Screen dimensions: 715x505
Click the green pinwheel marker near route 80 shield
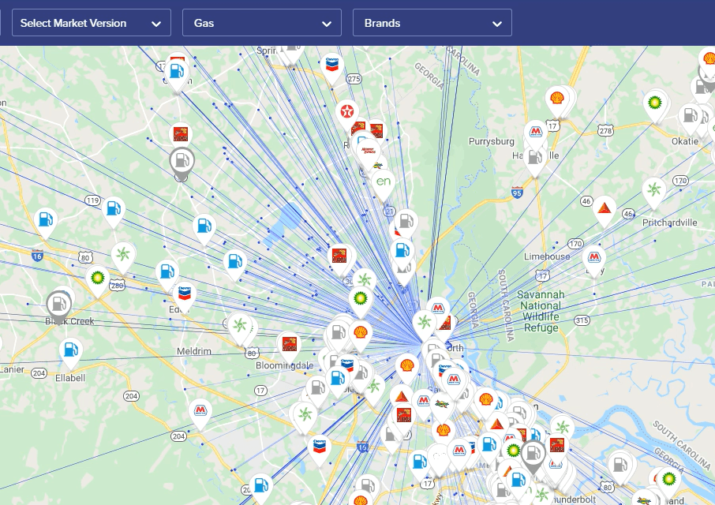click(123, 257)
